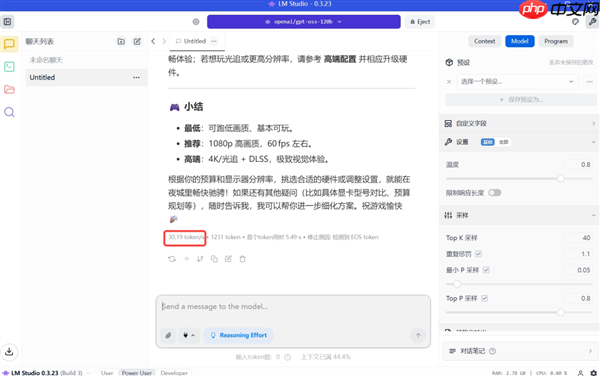Viewport: 600px width, 376px height.
Task: Toggle the Top P sampling checkbox
Action: (484, 298)
